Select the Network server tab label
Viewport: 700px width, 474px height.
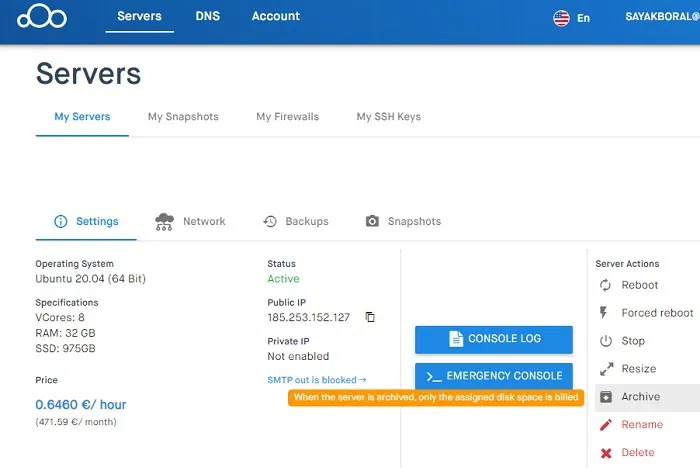point(204,221)
